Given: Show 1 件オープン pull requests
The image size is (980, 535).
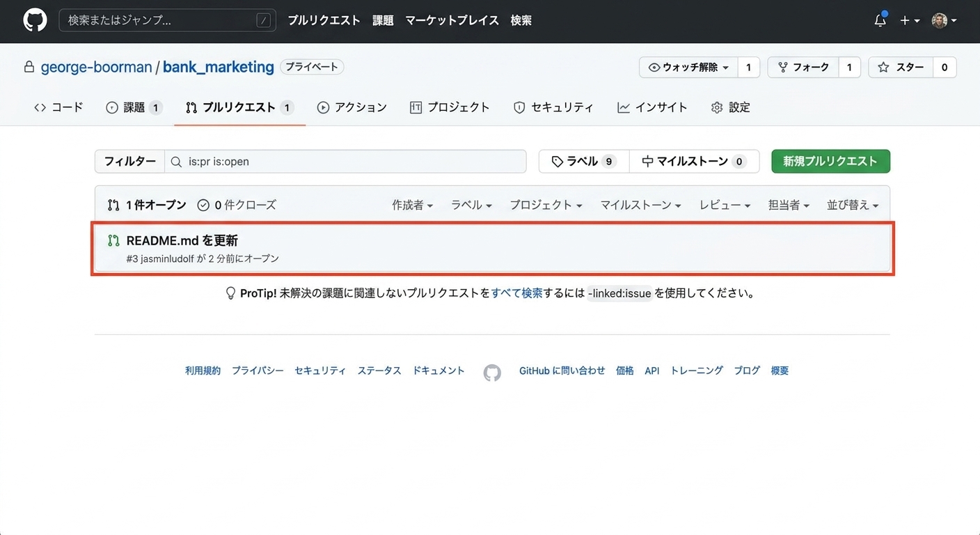Looking at the screenshot, I should 147,205.
